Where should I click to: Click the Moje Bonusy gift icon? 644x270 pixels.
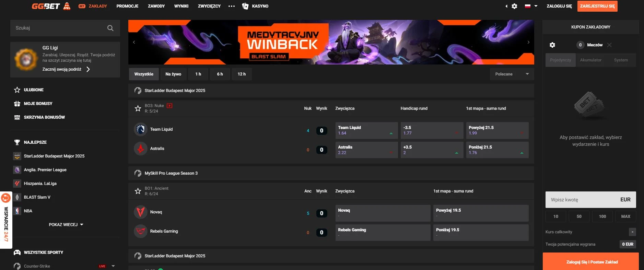click(17, 104)
